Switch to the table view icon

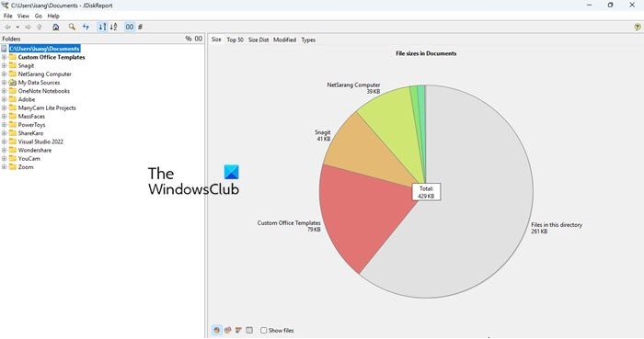pos(249,330)
